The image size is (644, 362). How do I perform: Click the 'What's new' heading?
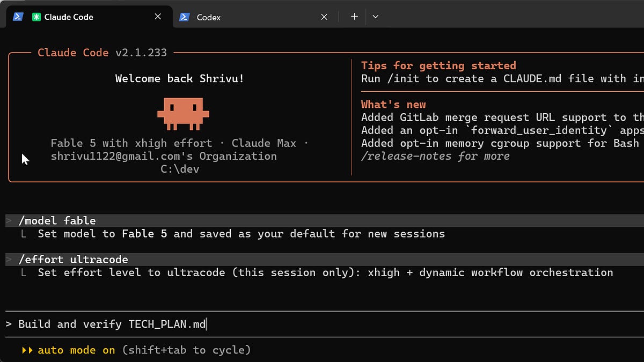[x=393, y=104]
